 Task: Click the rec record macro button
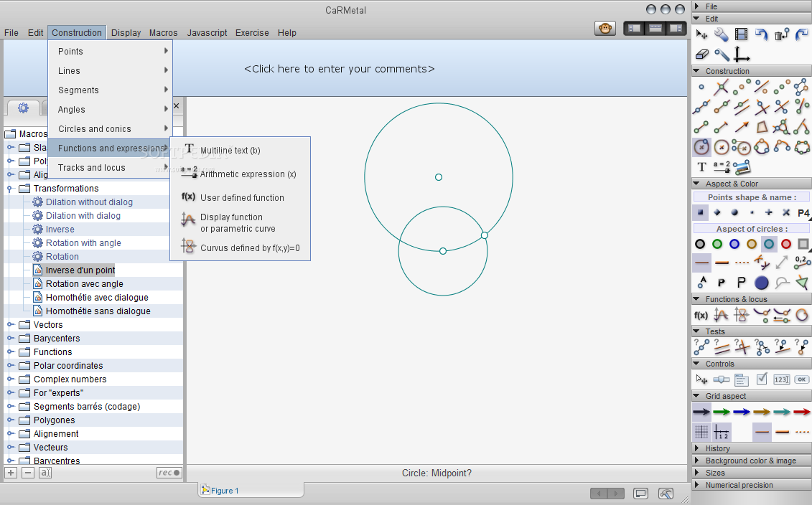click(x=169, y=473)
